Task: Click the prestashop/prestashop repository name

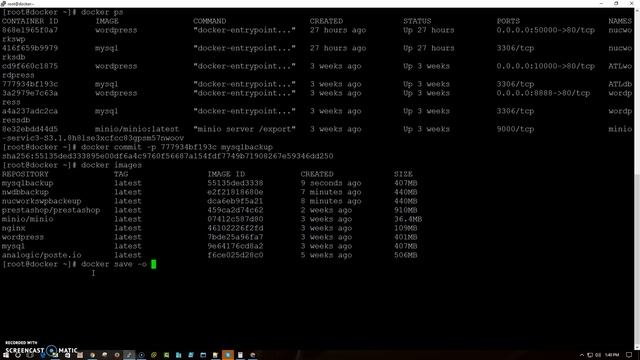Action: 51,210
